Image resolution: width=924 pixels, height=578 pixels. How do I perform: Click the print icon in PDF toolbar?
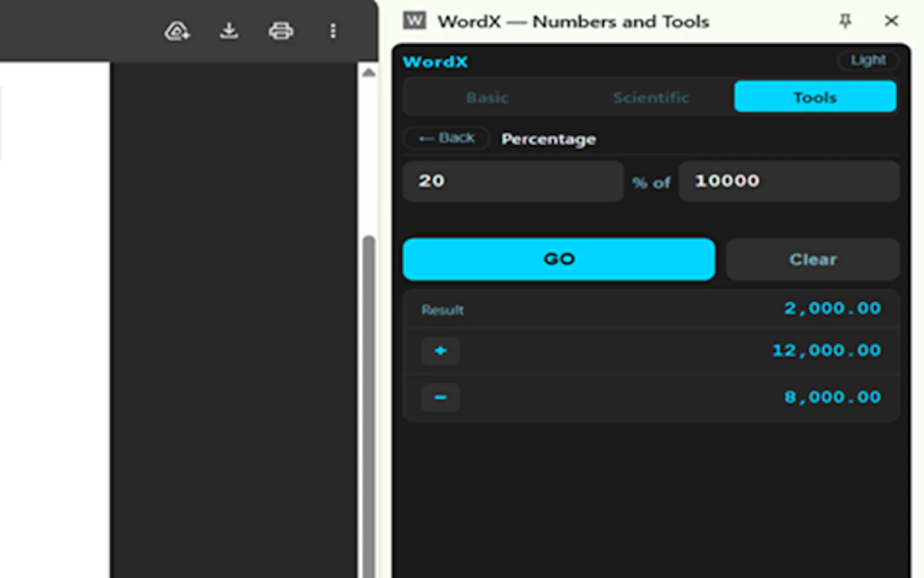(281, 31)
